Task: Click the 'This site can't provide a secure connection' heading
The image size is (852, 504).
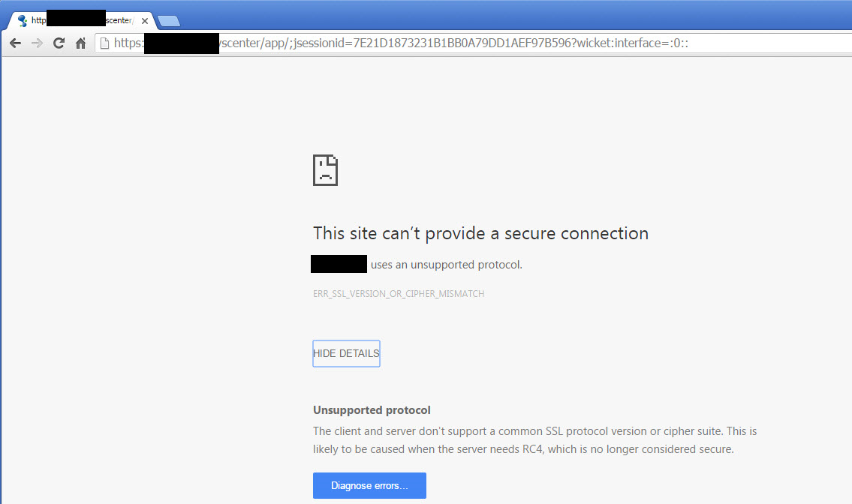Action: [481, 233]
